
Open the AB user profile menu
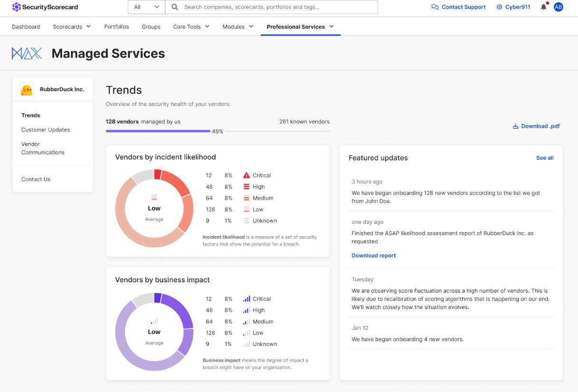coord(558,7)
